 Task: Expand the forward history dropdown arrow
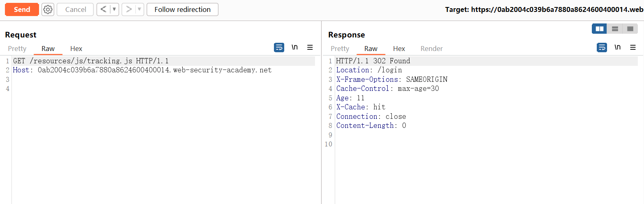click(140, 9)
